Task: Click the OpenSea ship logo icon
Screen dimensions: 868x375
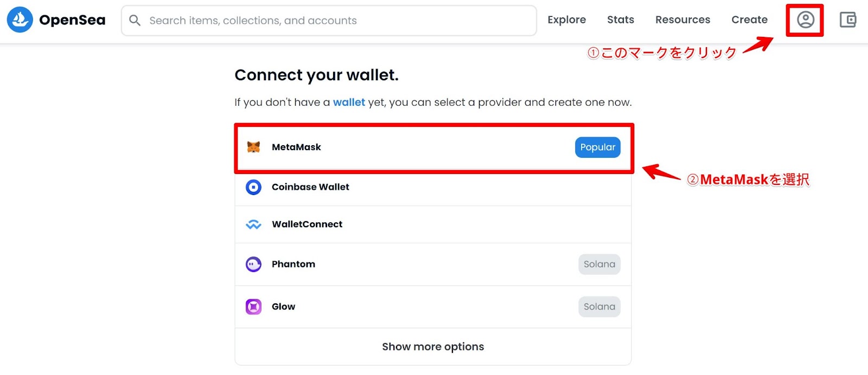Action: pyautogui.click(x=20, y=20)
